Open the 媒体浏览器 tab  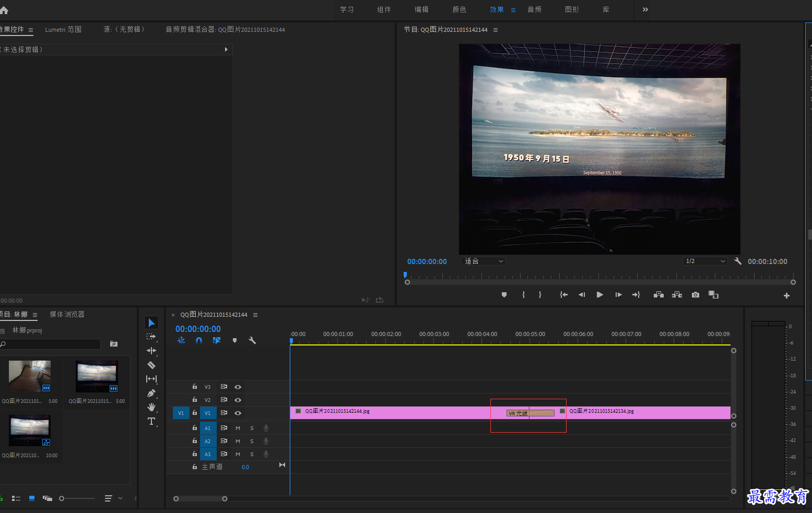pos(67,314)
